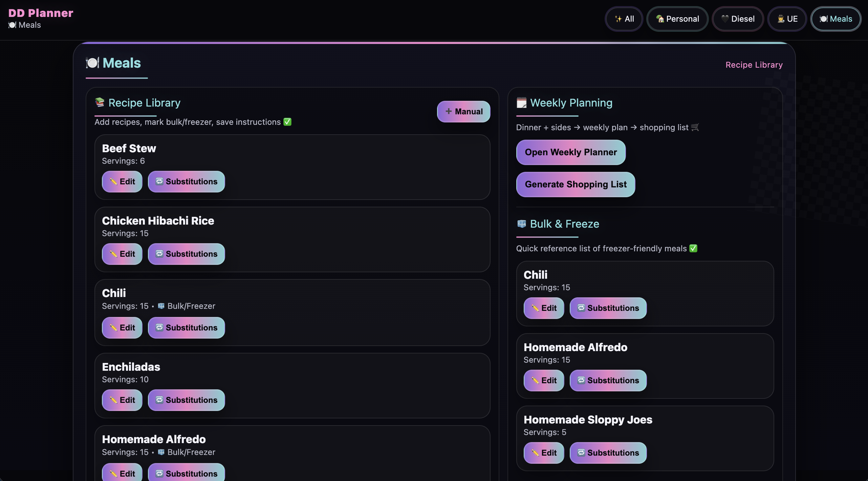868x481 pixels.
Task: Open the Personal tab
Action: tap(677, 19)
